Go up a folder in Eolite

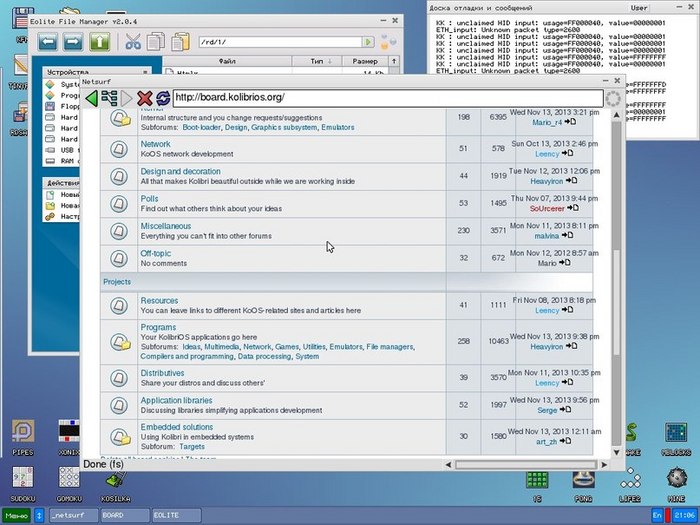click(x=99, y=42)
